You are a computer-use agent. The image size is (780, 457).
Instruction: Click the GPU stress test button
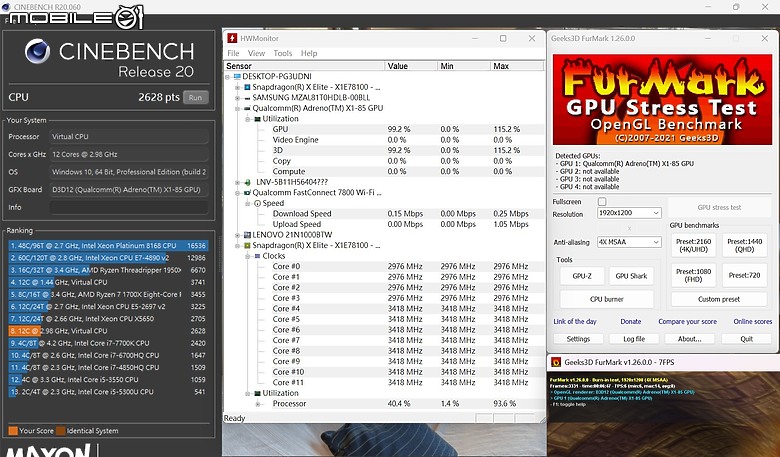pyautogui.click(x=719, y=207)
